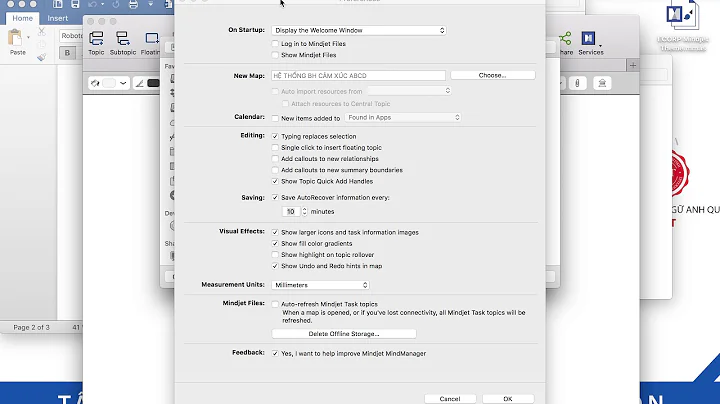720x404 pixels.
Task: Enable Auto-refresh Mindjet Task topics
Action: pyautogui.click(x=275, y=304)
